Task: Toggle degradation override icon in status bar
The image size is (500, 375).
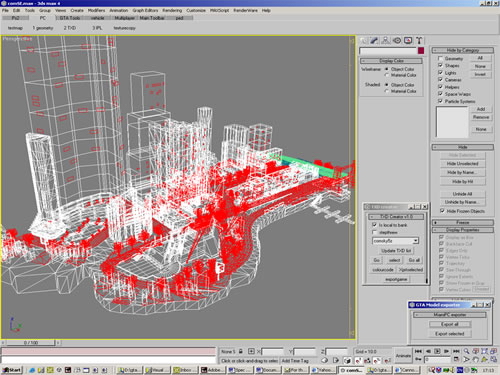Action: click(x=325, y=360)
